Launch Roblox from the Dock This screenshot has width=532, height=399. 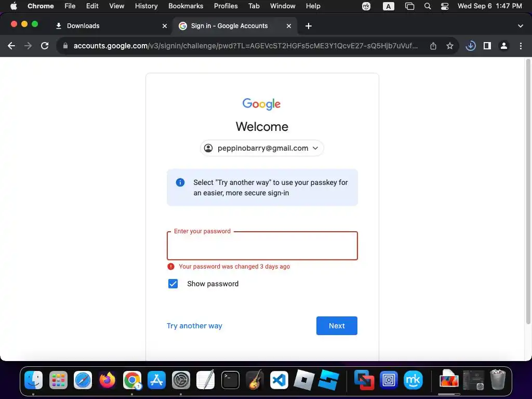tap(303, 380)
